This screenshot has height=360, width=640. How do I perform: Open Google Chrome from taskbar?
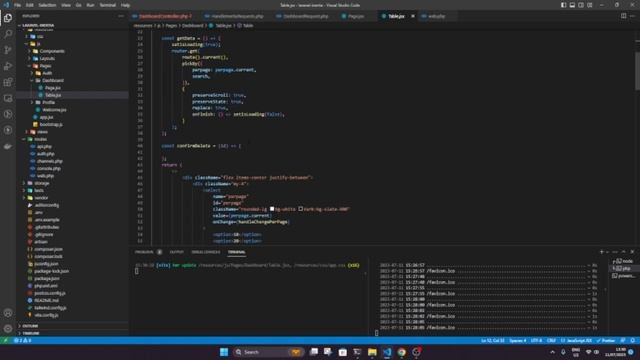tap(402, 352)
